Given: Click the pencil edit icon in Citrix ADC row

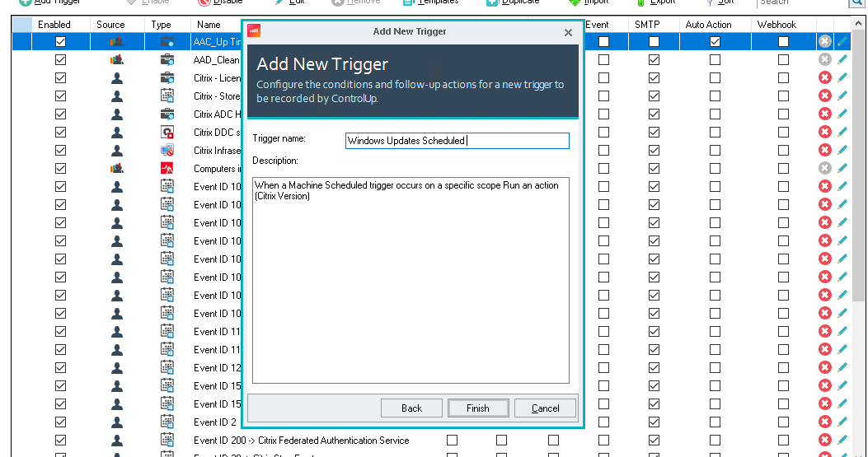Looking at the screenshot, I should click(842, 114).
